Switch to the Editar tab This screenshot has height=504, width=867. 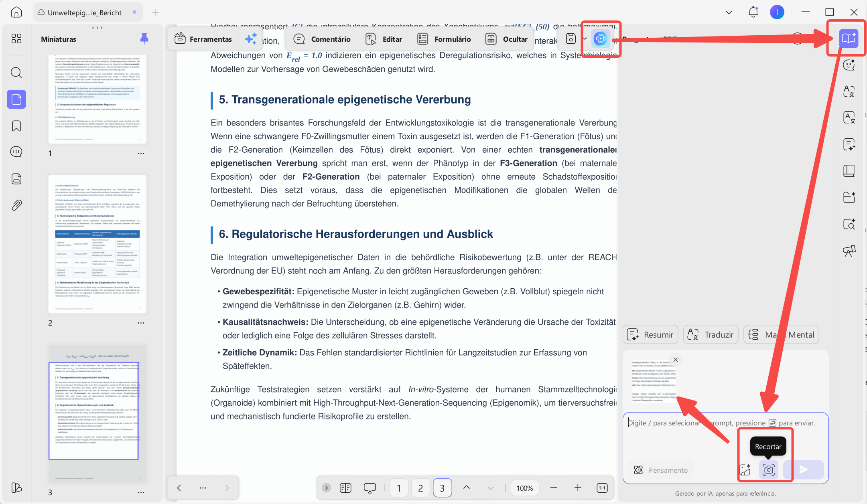point(384,39)
